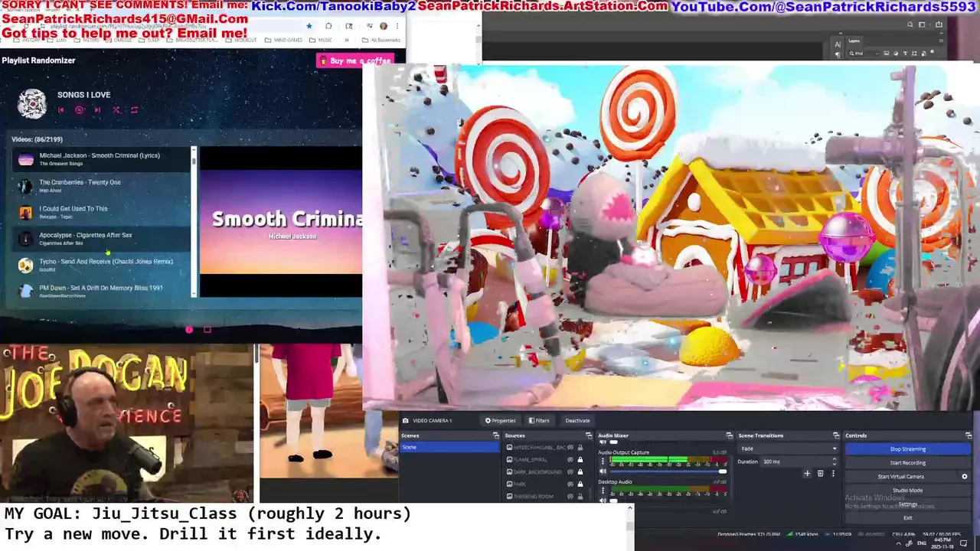Select PM Dawn - Set A Drift track
Image resolution: width=980 pixels, height=551 pixels.
(x=100, y=290)
